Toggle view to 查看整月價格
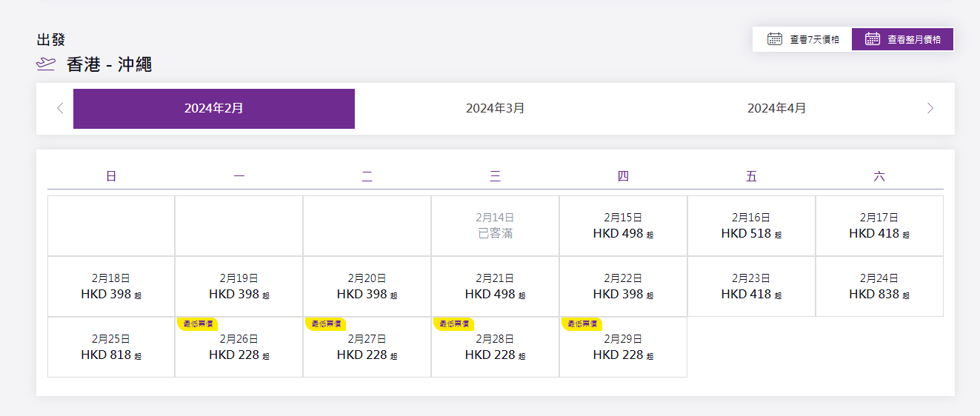 click(902, 39)
